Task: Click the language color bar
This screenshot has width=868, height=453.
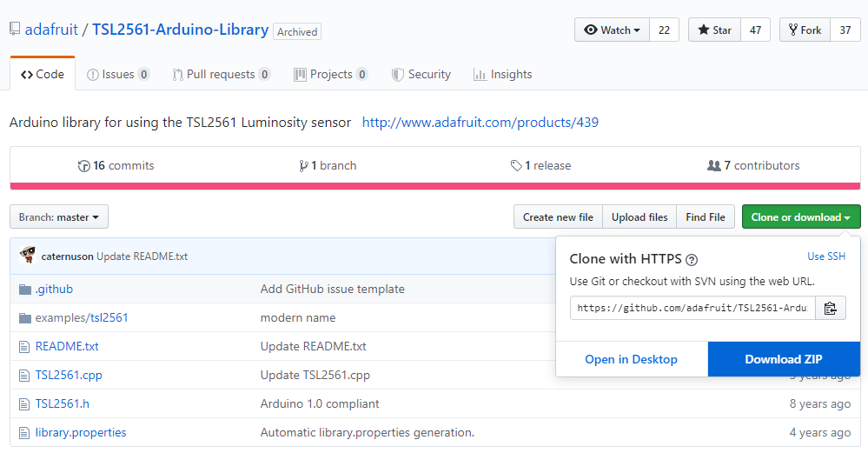Action: click(434, 185)
